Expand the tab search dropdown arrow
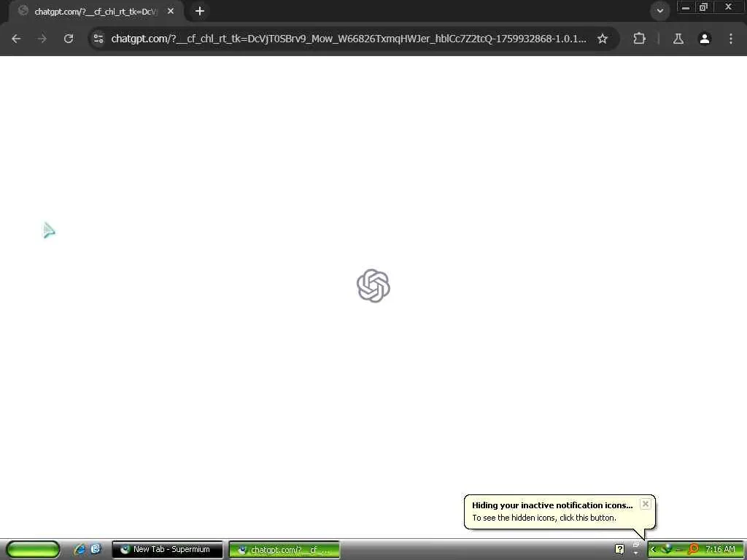The width and height of the screenshot is (747, 560). [x=659, y=10]
